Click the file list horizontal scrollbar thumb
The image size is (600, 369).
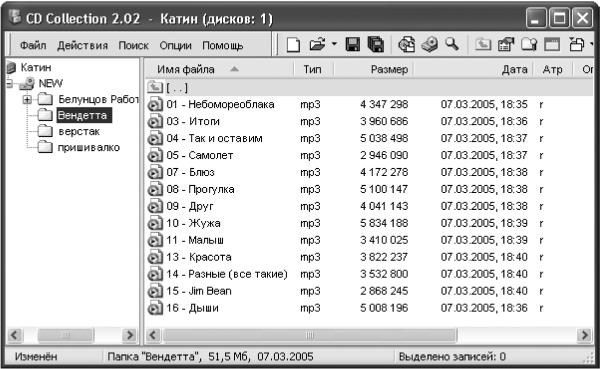tap(310, 336)
